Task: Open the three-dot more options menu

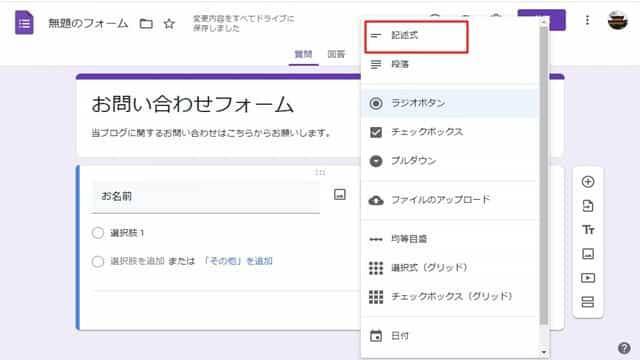Action: [x=587, y=20]
